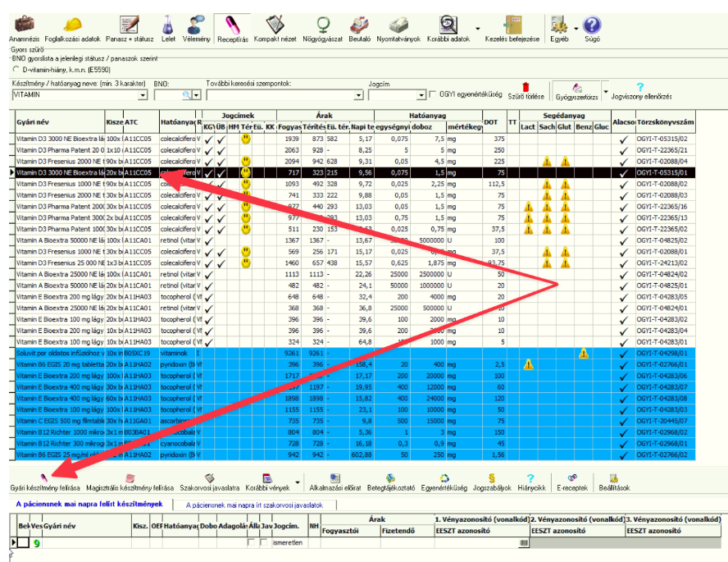Viewport: 728px width, 562px height.
Task: Open dropdown arrow next to Egyéb
Action: (576, 29)
